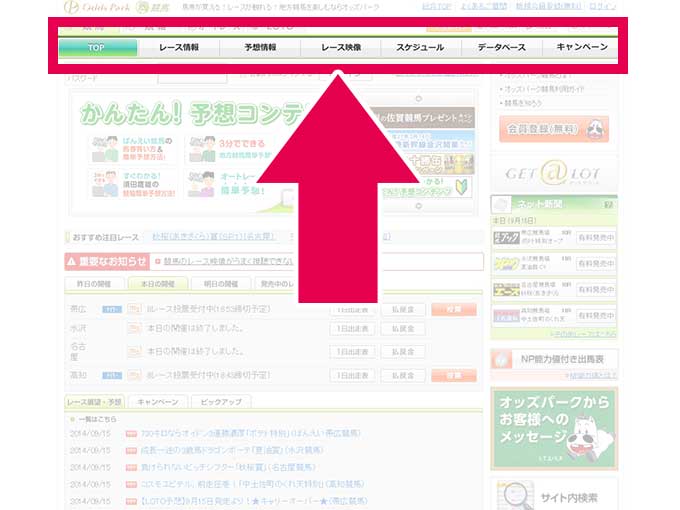The image size is (680, 510).
Task: Switch to the 本日の開催 tab
Action: pos(158,284)
